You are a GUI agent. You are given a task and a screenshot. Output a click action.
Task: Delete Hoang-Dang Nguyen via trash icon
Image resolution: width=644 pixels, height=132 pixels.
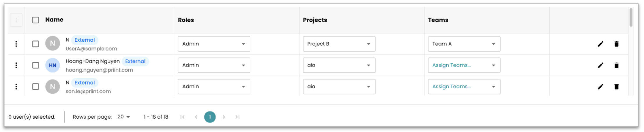(616, 65)
